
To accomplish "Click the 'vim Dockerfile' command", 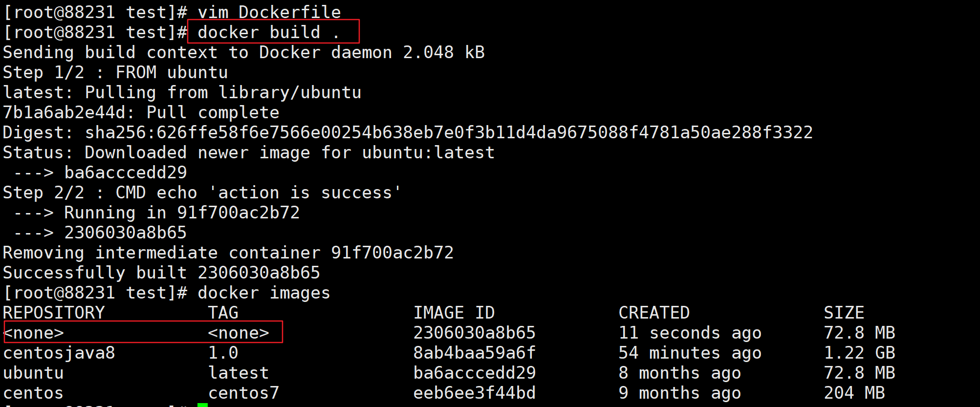I will [x=269, y=12].
